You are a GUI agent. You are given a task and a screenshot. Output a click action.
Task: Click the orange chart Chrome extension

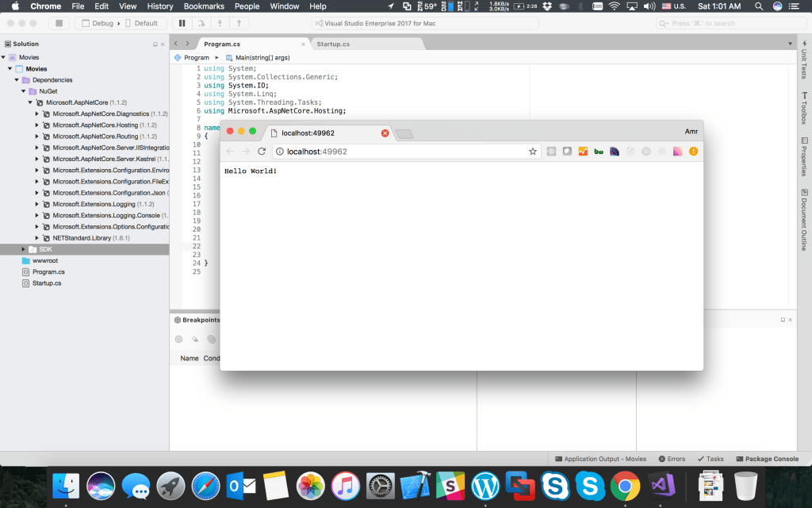coord(583,152)
